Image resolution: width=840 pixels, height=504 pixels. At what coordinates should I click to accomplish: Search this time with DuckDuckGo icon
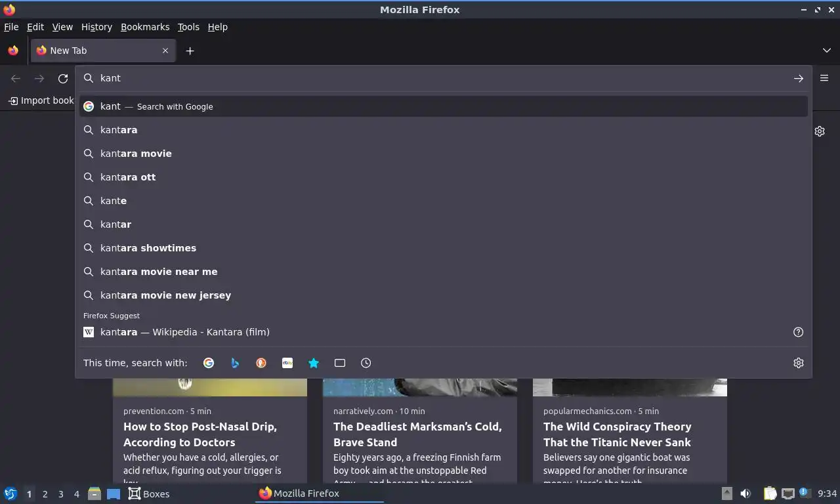tap(261, 363)
